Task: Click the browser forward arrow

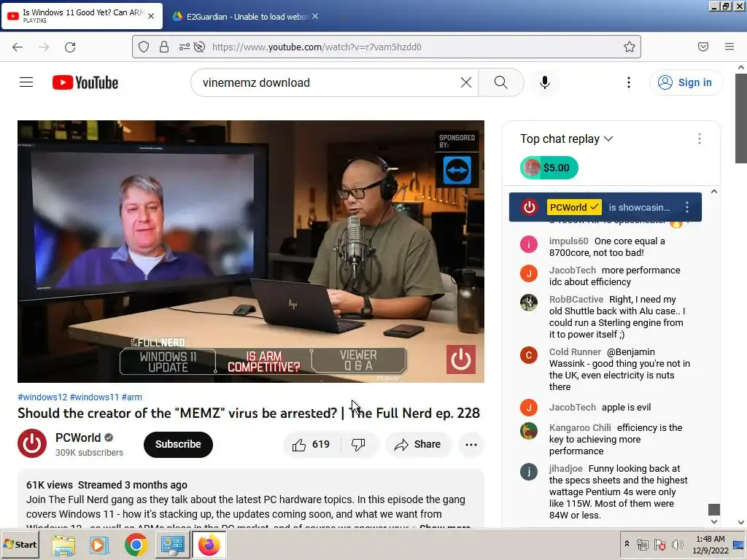Action: pyautogui.click(x=44, y=47)
